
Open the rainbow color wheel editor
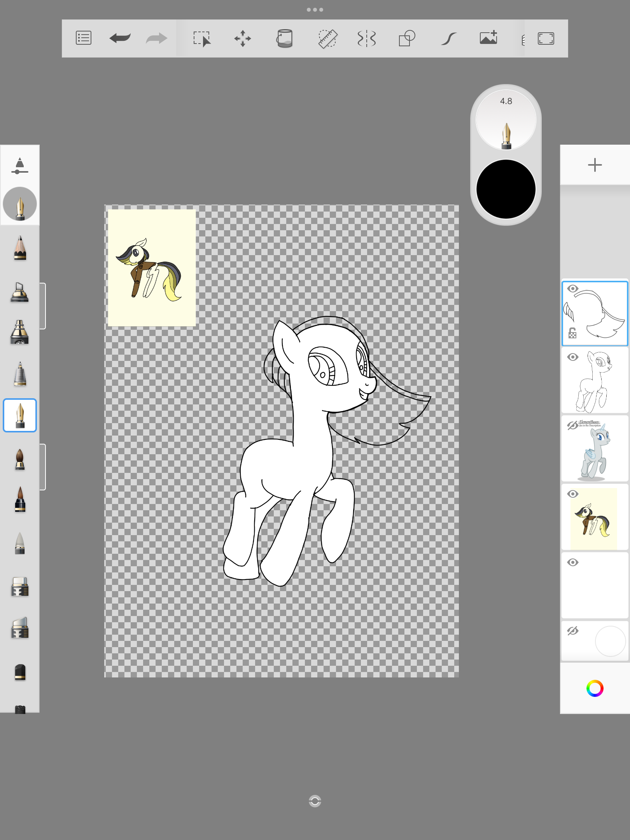[595, 688]
